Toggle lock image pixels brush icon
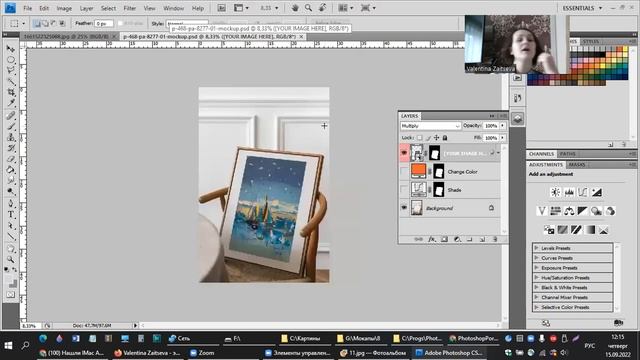640x360 pixels. pos(428,138)
